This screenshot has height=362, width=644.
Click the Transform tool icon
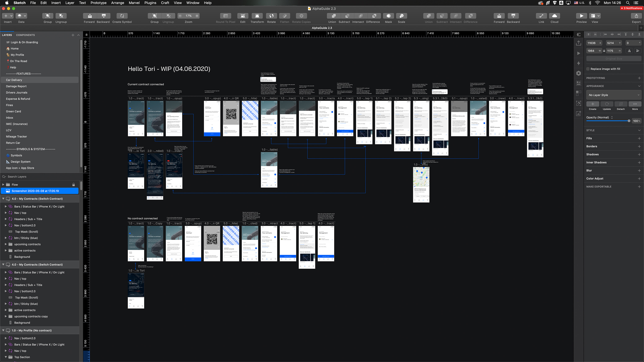click(257, 16)
